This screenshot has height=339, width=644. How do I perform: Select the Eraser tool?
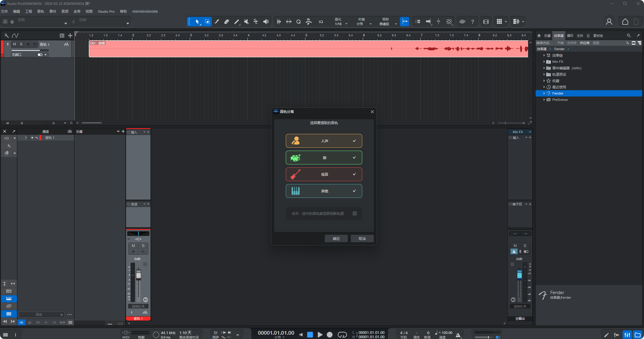(226, 22)
